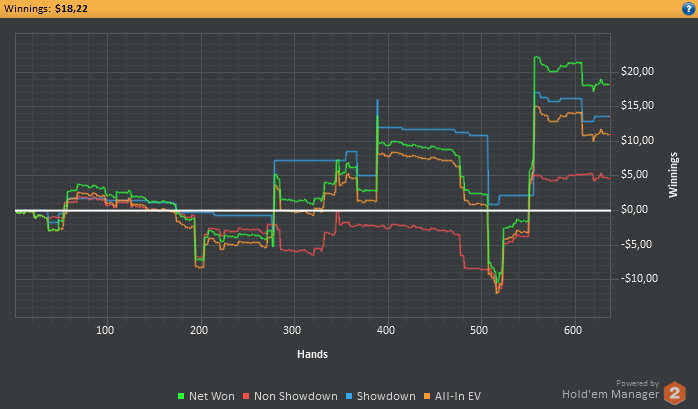This screenshot has height=409, width=698.
Task: Click the -$10,00 y-axis label
Action: [638, 278]
